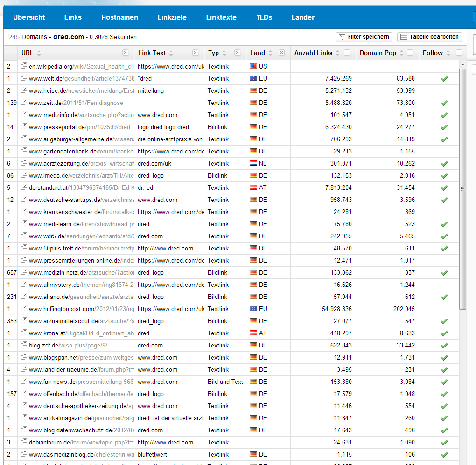Open external link icon for derstandard.at row
Screen dimensions: 476x465
click(24, 188)
